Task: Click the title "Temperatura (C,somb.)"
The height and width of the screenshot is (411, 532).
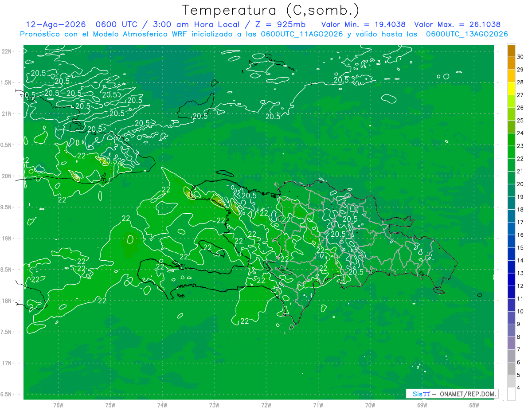Action: 271,10
